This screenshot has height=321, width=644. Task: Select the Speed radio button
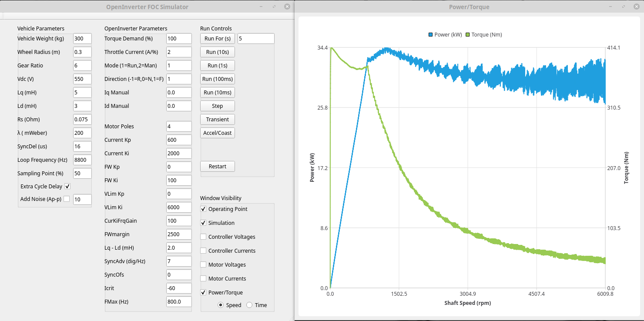pyautogui.click(x=221, y=305)
